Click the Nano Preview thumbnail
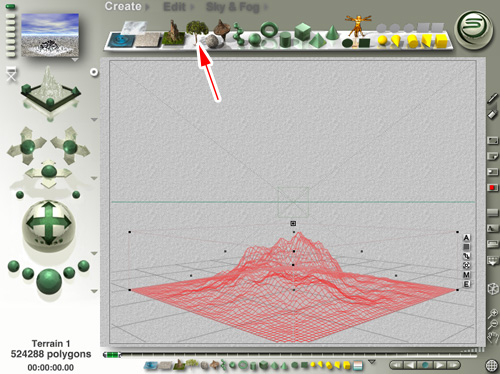This screenshot has width=500, height=374. pyautogui.click(x=50, y=35)
